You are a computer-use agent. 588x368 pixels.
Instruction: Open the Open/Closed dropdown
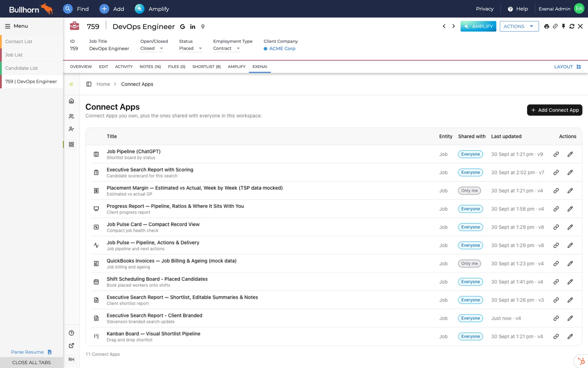point(152,49)
